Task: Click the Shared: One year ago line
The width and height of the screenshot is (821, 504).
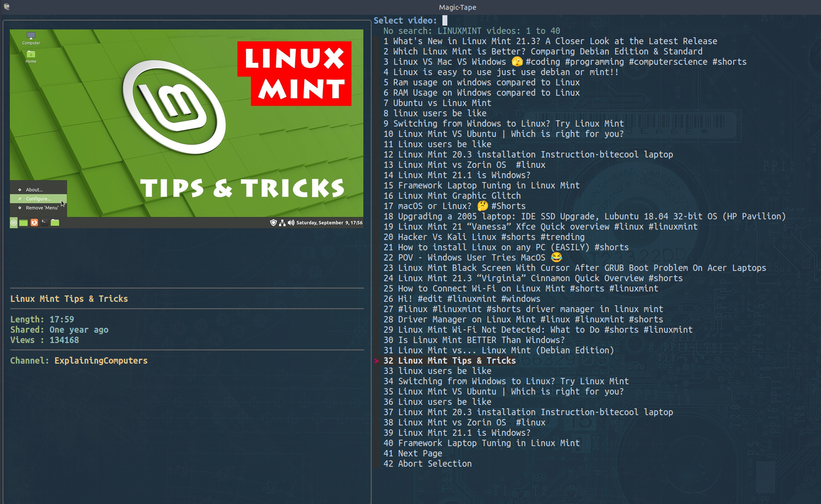Action: point(59,330)
